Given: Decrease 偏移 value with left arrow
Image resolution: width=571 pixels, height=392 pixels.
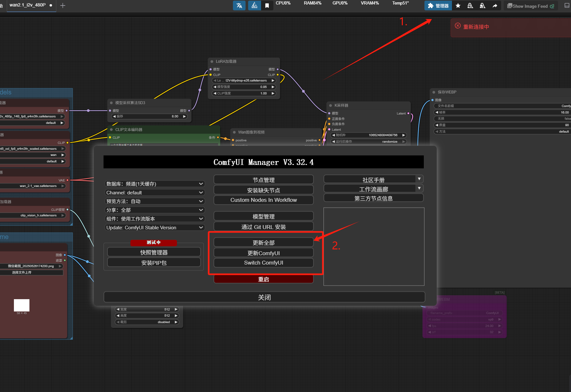Looking at the screenshot, I should point(114,116).
